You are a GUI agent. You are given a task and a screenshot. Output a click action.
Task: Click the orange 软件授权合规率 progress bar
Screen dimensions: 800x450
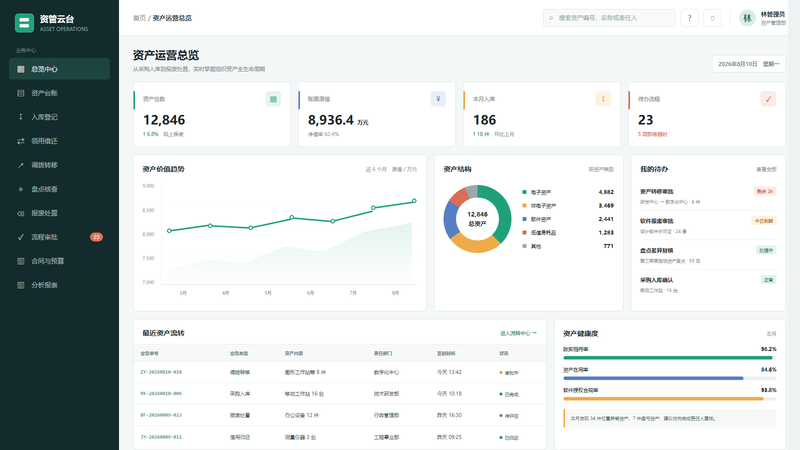(670, 399)
